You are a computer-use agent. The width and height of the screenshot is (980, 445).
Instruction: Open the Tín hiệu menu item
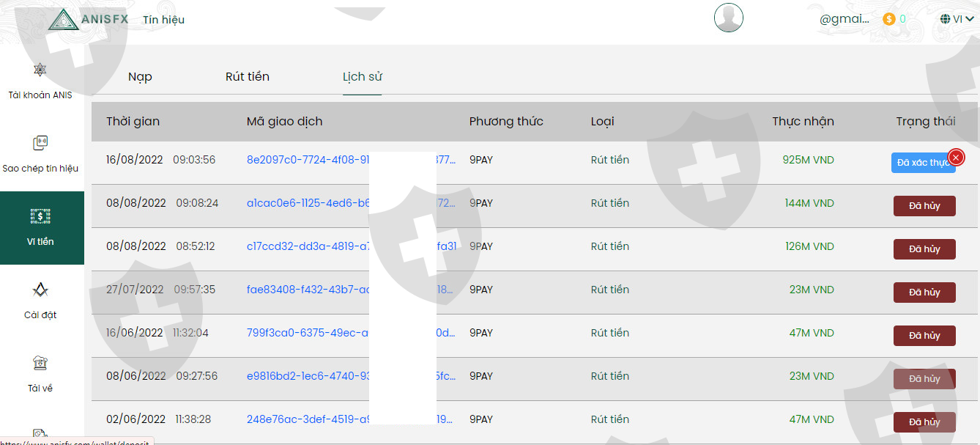(163, 20)
